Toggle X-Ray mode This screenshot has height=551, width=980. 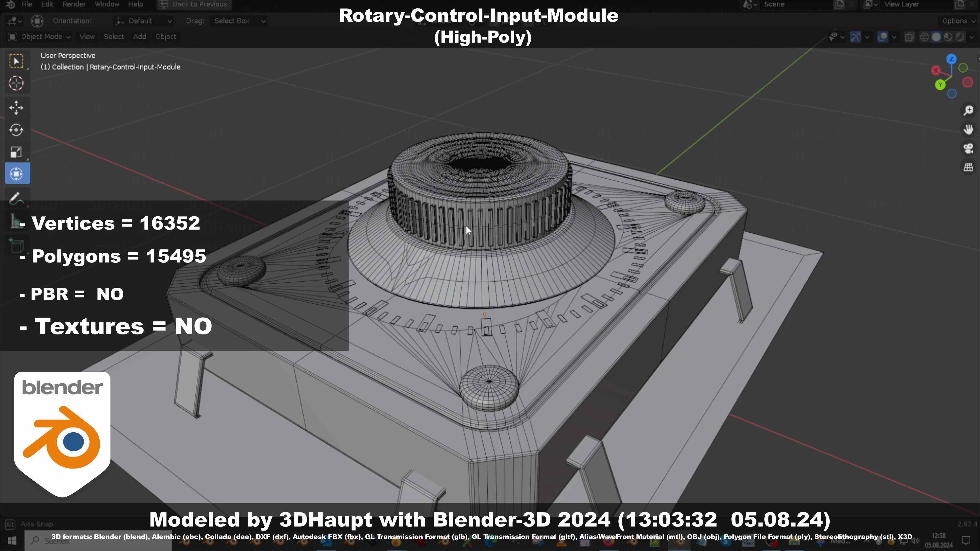909,37
